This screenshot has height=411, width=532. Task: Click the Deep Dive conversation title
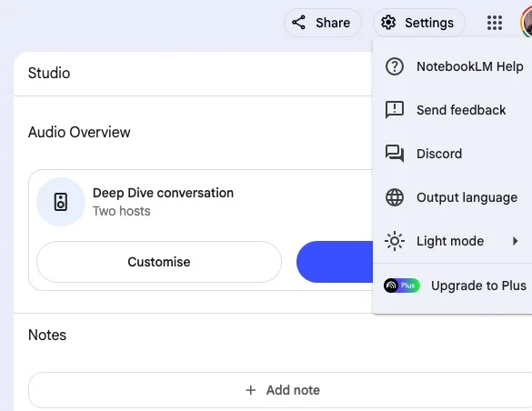pos(163,193)
